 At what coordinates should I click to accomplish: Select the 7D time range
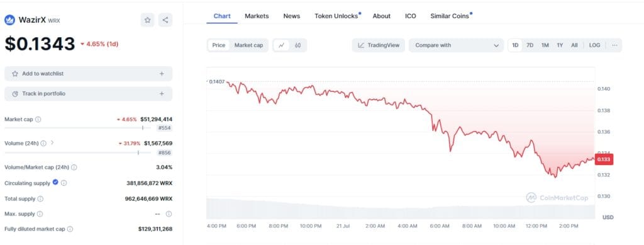click(530, 45)
